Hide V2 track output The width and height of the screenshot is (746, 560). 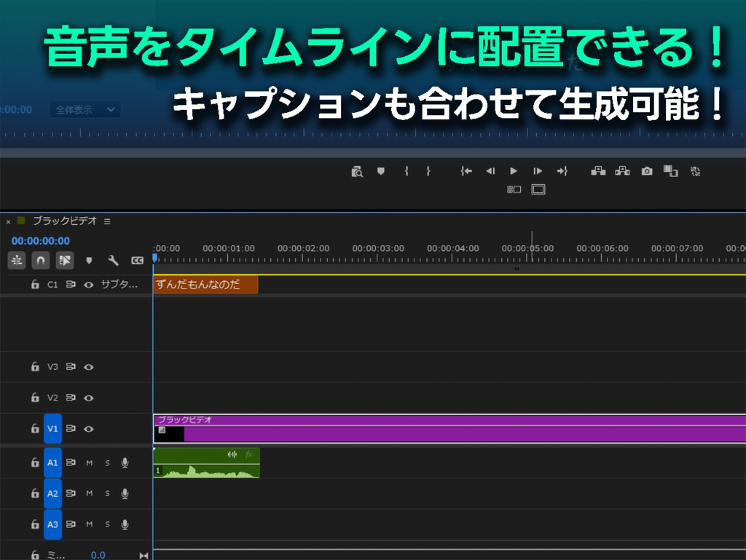click(88, 398)
